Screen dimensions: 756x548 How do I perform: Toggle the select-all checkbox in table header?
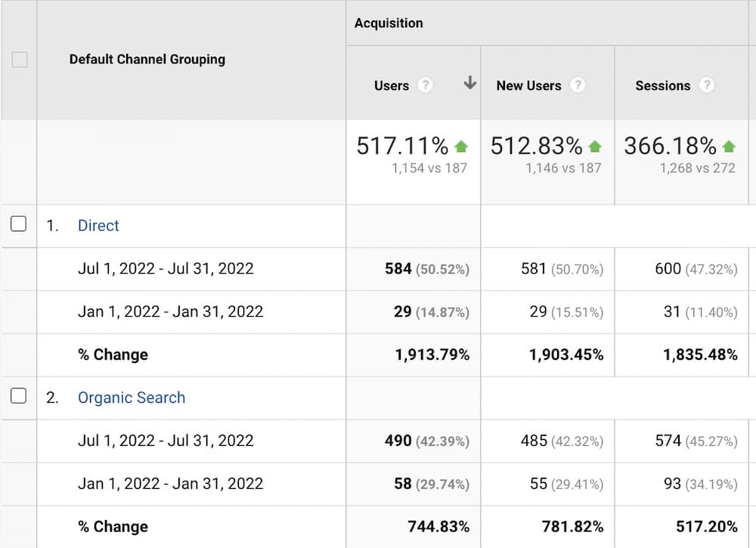click(20, 60)
